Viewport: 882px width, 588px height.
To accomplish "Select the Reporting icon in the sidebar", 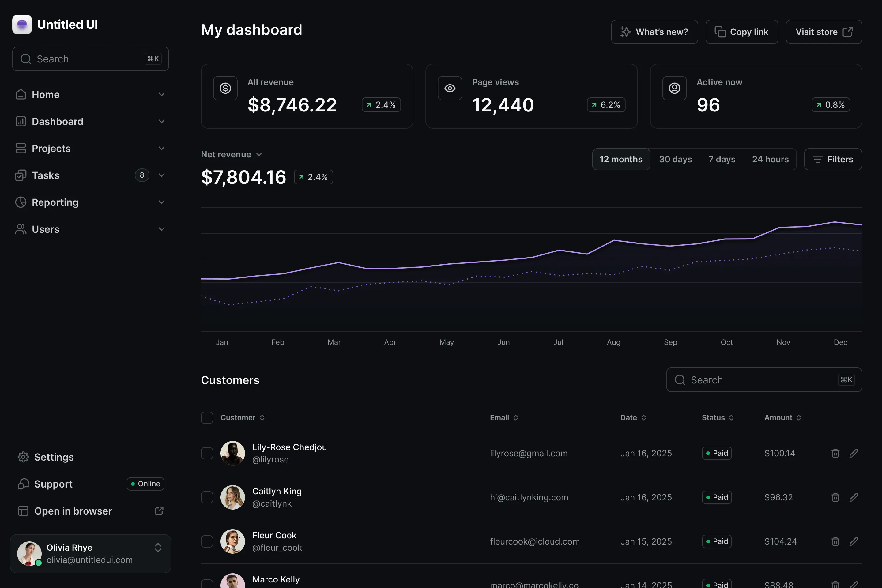I will (21, 202).
